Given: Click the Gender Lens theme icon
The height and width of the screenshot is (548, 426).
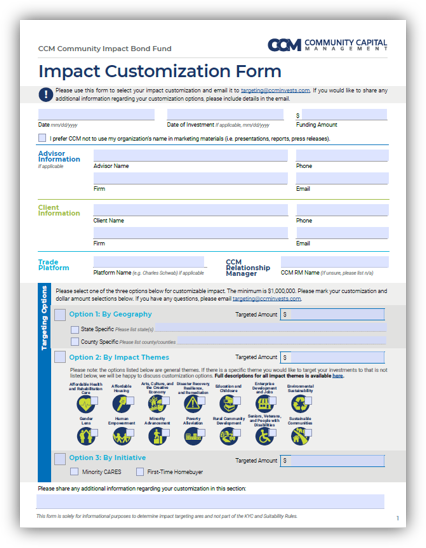Looking at the screenshot, I should 85,437.
